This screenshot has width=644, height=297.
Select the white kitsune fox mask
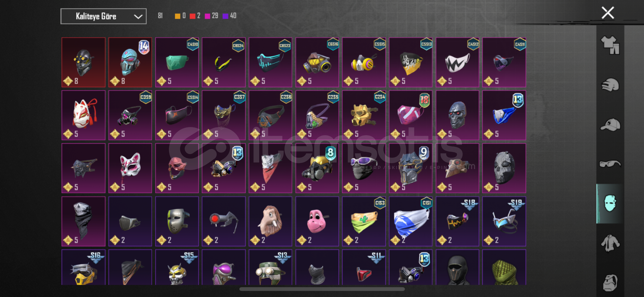pos(83,115)
